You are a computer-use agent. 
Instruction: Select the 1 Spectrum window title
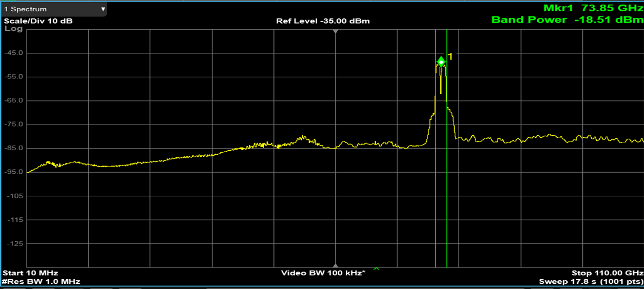click(x=26, y=9)
